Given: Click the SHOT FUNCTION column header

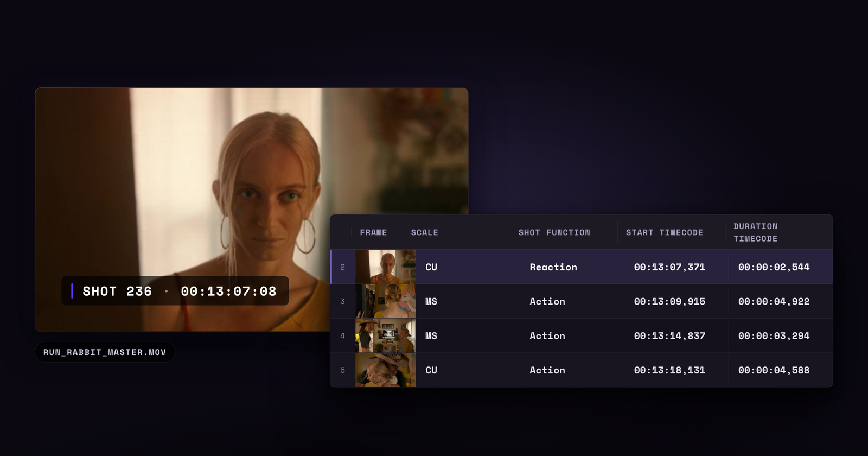Looking at the screenshot, I should pos(554,232).
